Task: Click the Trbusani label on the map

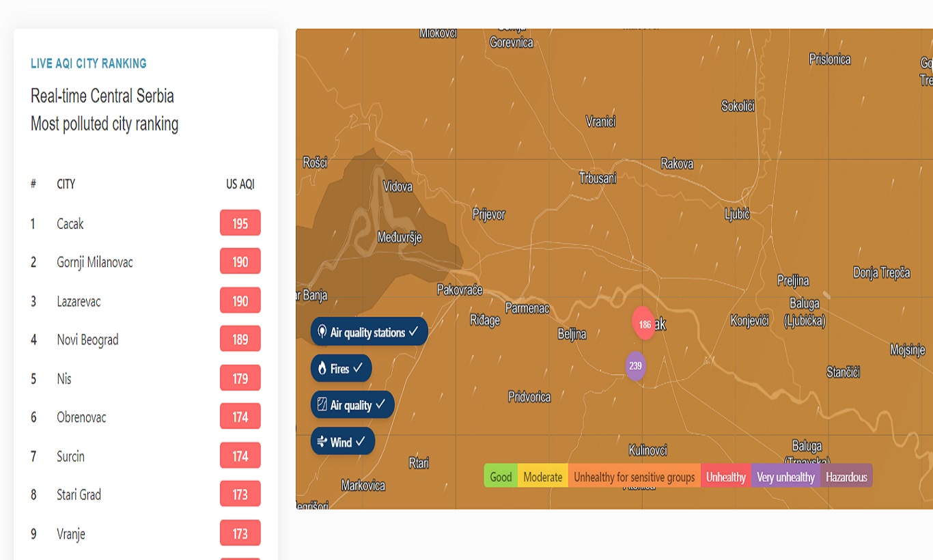Action: pyautogui.click(x=598, y=178)
